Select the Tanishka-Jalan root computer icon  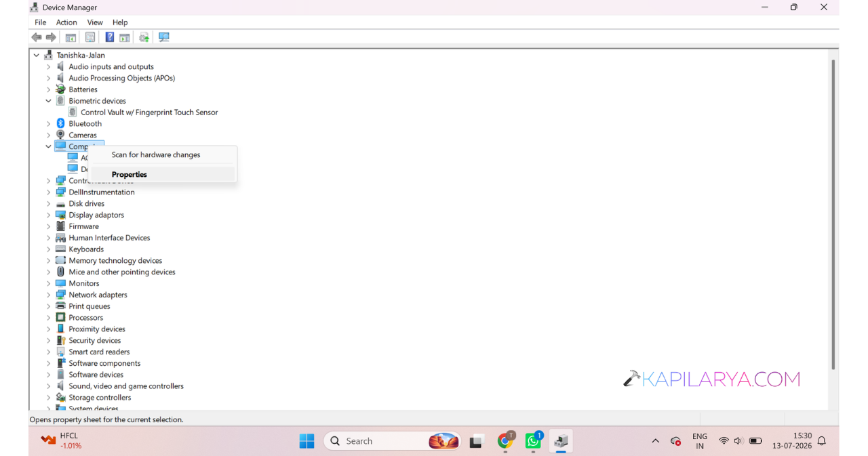[48, 55]
